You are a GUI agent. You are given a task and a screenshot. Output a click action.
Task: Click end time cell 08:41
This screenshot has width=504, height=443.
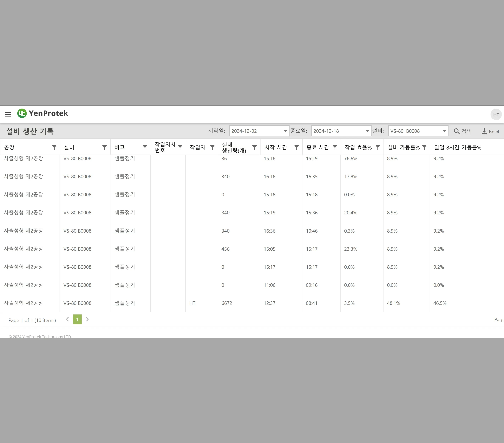tap(312, 303)
